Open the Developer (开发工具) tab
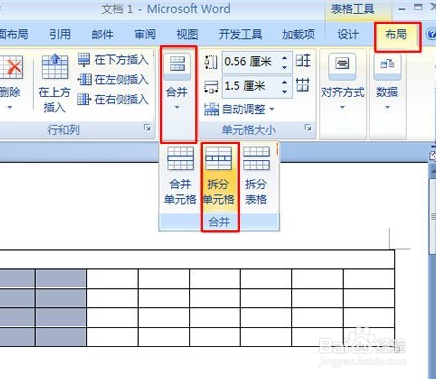This screenshot has width=436, height=379. click(x=240, y=34)
